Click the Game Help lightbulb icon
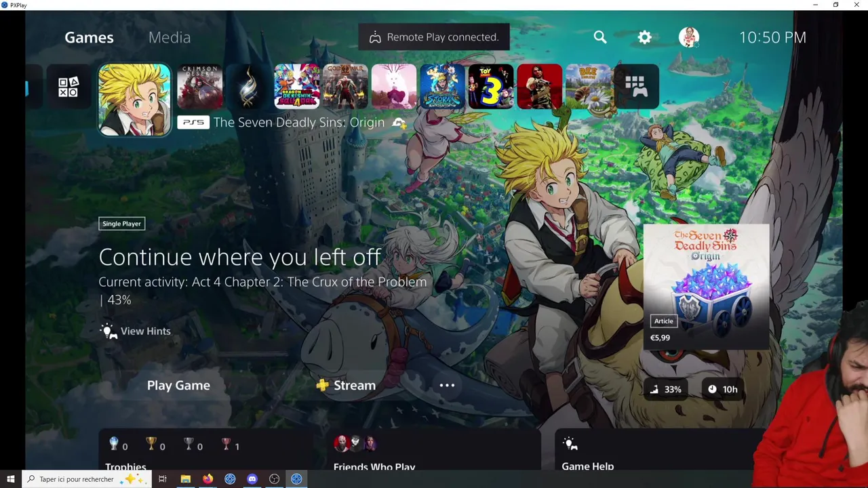The image size is (868, 488). tap(570, 443)
